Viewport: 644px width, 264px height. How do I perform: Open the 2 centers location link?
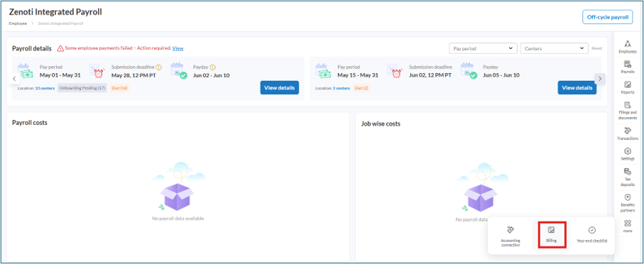pyautogui.click(x=342, y=88)
